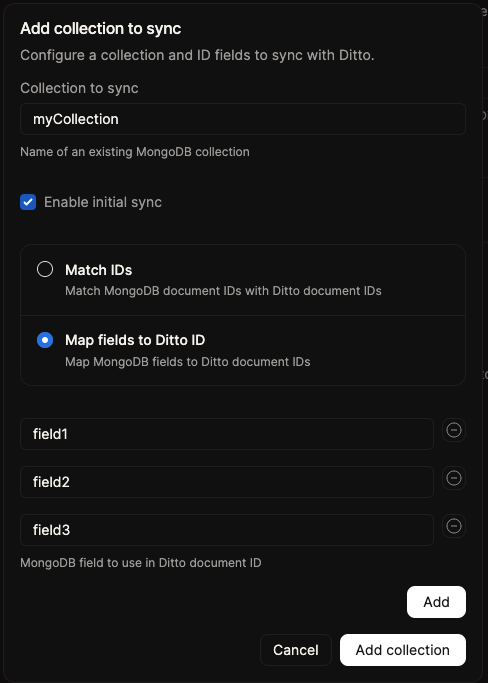This screenshot has width=488, height=683.
Task: Click the Add button to add a field
Action: (436, 602)
